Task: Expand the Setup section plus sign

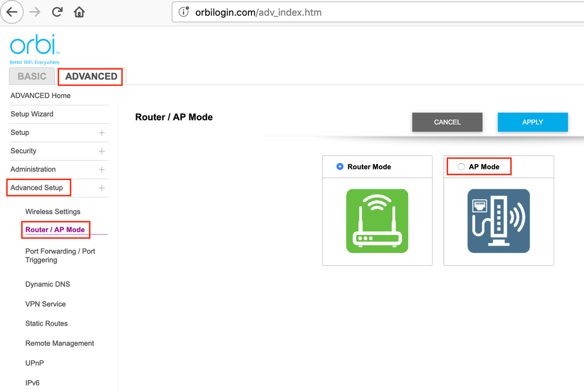Action: click(102, 133)
